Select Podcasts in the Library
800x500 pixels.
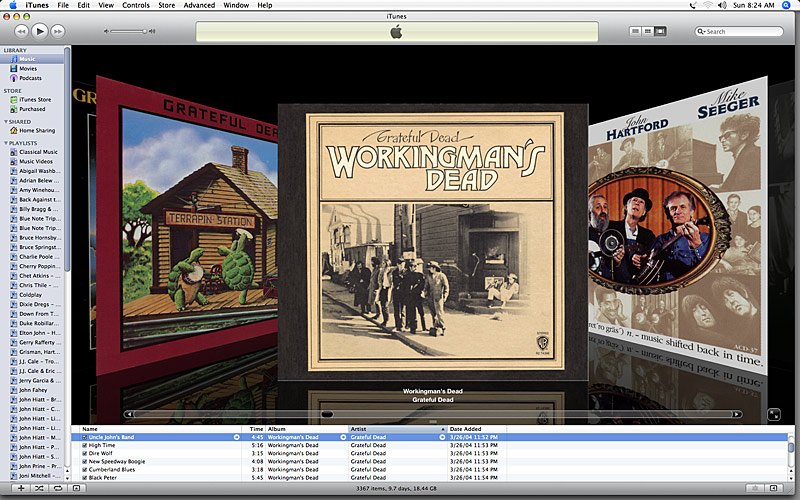pyautogui.click(x=32, y=78)
